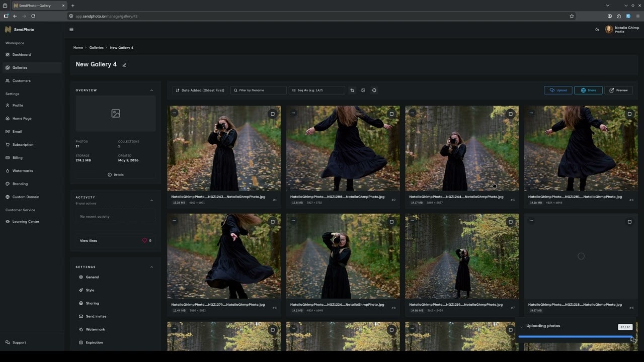Open Galleries in the sidebar
This screenshot has width=644, height=362.
32,67
